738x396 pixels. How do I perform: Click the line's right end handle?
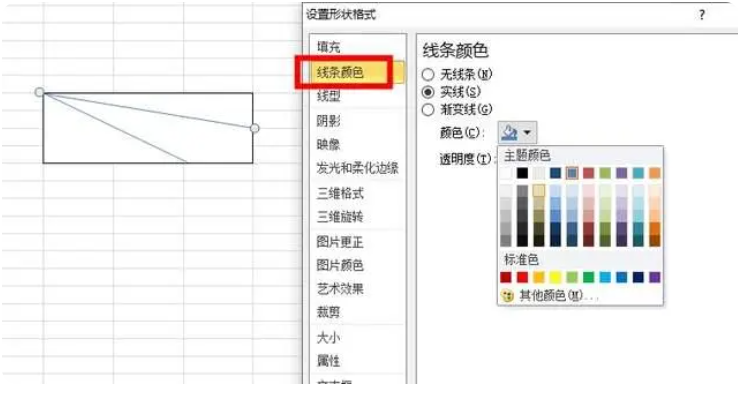click(x=255, y=128)
